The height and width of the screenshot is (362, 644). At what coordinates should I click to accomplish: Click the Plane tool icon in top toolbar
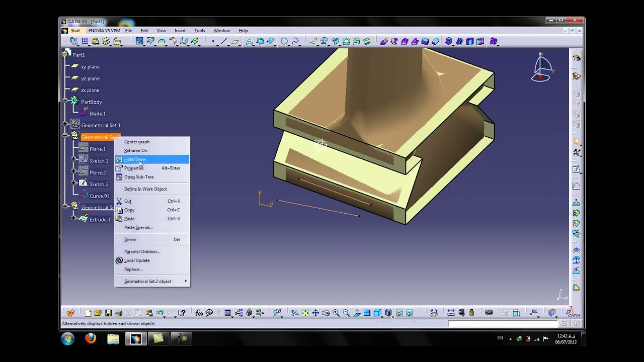coord(235,41)
